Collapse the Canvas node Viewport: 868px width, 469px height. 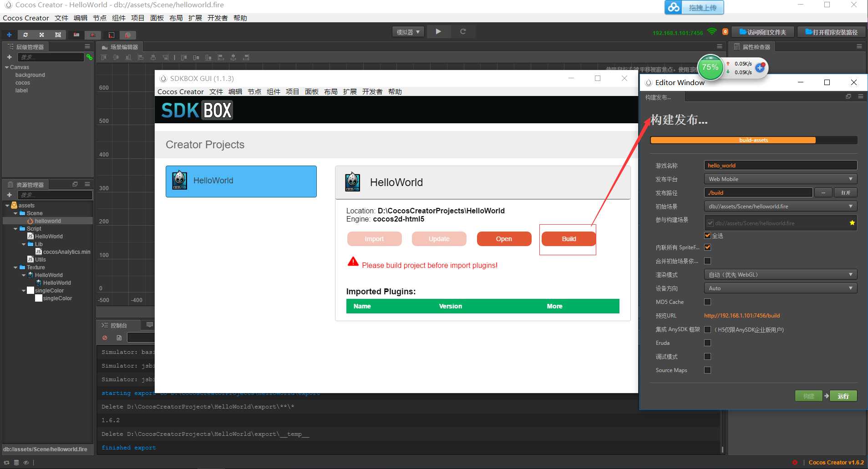(x=7, y=67)
